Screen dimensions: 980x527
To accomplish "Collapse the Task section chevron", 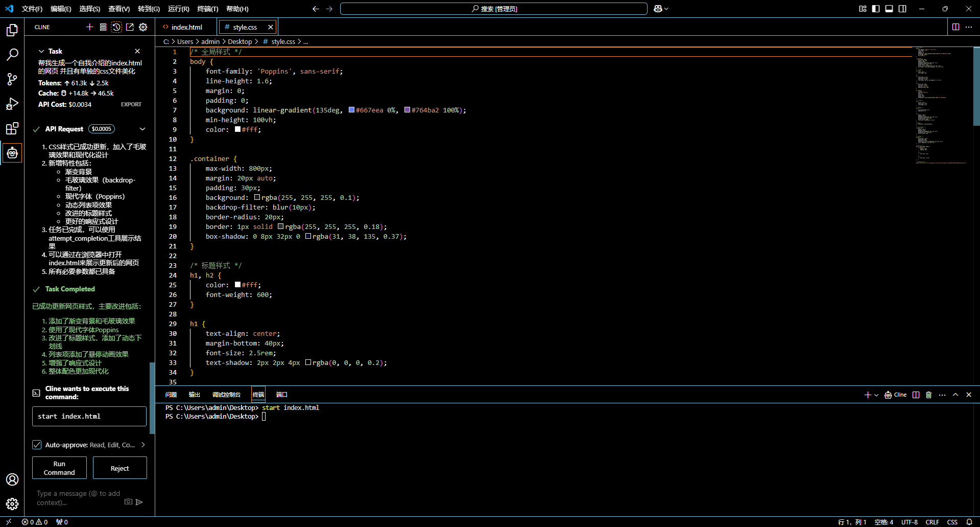I will click(x=41, y=51).
